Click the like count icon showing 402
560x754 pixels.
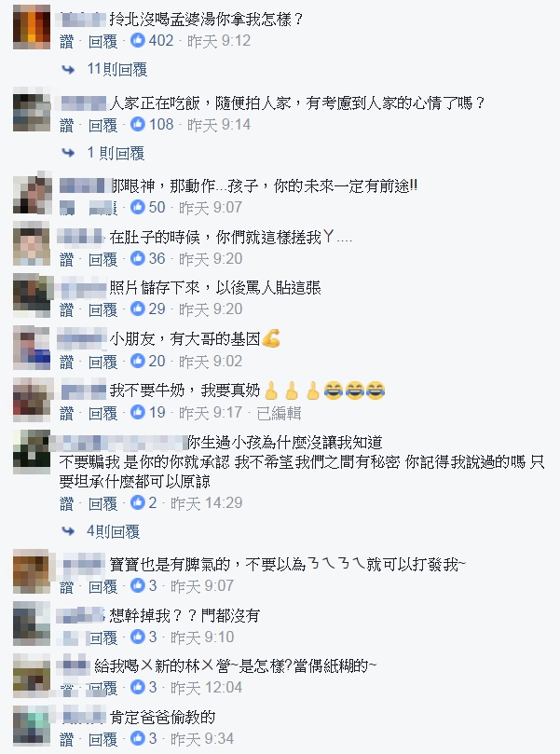pos(138,40)
